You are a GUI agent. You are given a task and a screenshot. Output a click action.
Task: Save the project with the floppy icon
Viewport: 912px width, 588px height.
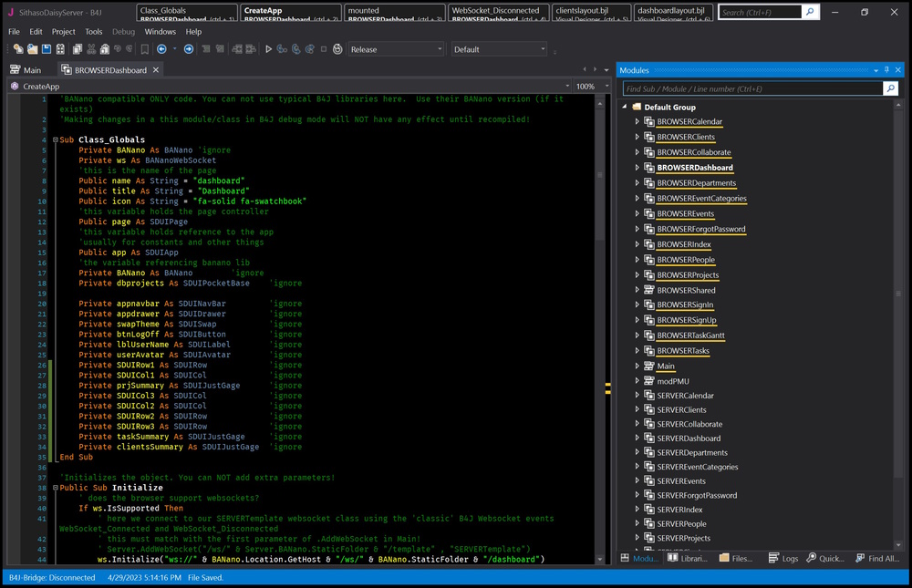46,49
